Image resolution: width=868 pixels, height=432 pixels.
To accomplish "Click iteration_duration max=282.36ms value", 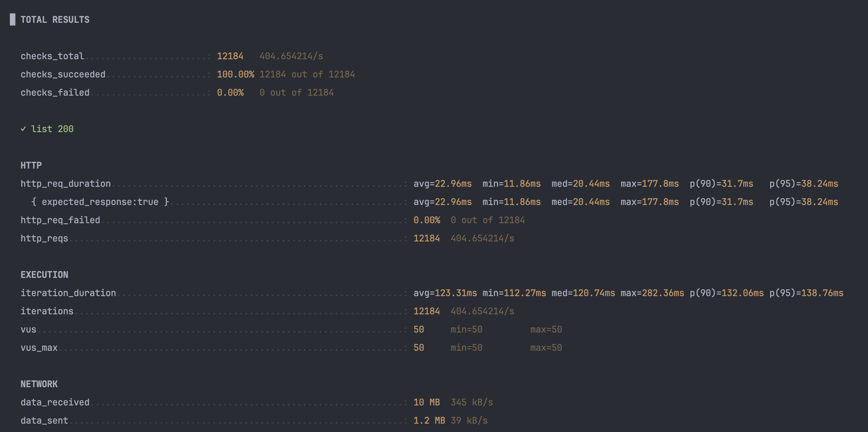I will coord(652,293).
